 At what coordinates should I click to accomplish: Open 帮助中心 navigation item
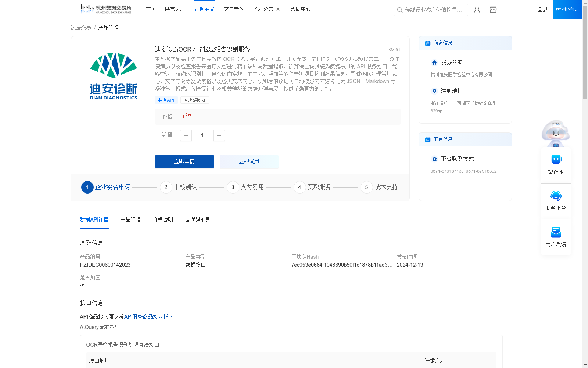pos(301,9)
